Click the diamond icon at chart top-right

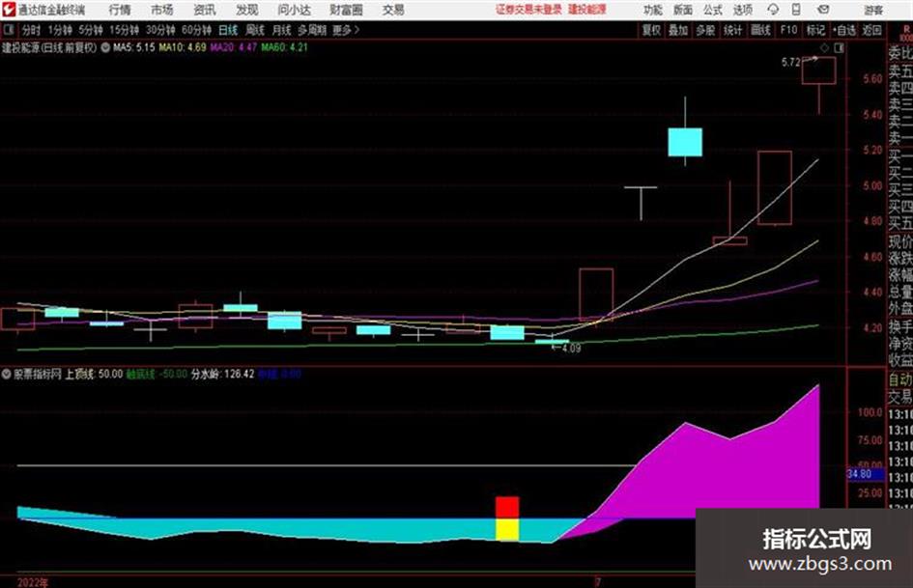tap(824, 47)
